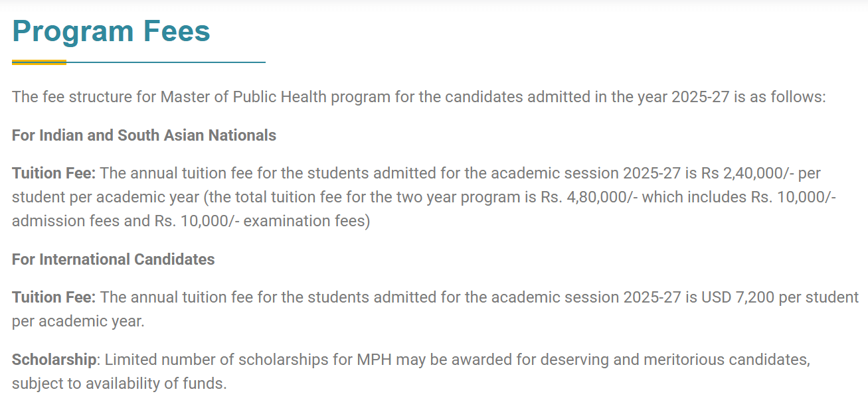
Task: Click the 'For International Candidates' subheading
Action: tap(114, 259)
